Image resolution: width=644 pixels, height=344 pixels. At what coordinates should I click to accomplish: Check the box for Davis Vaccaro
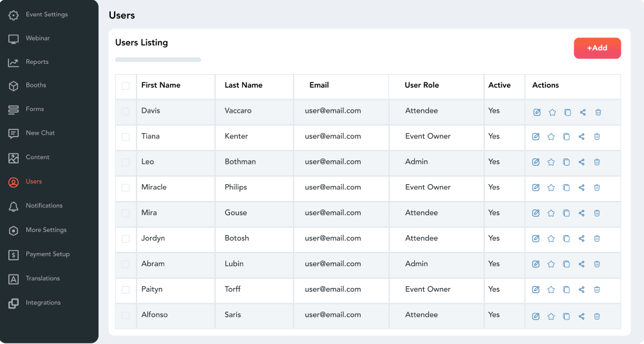[126, 111]
